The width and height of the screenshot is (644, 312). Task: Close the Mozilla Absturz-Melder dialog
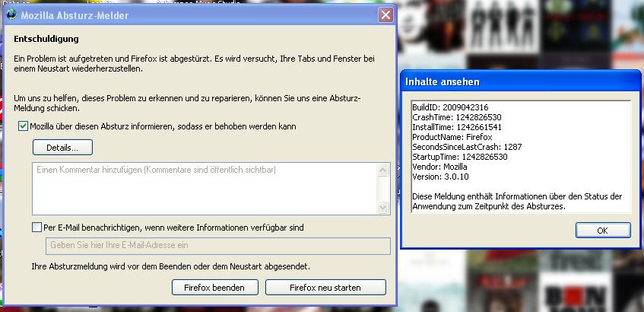pos(385,16)
